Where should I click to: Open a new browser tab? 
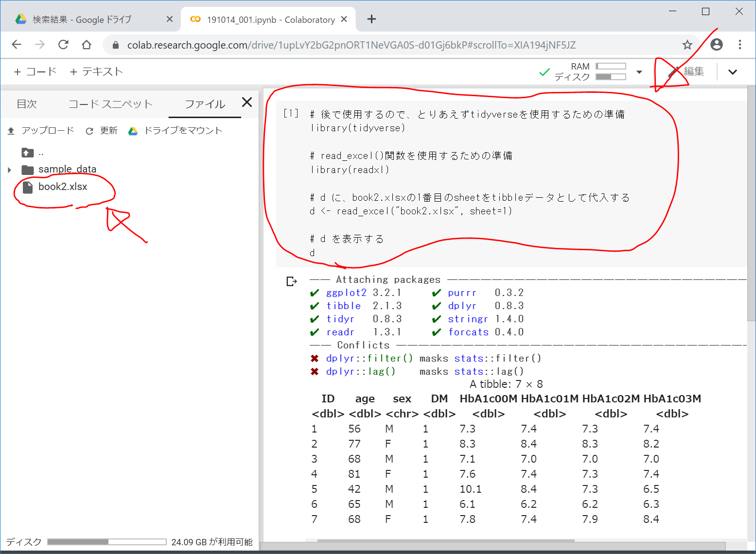click(x=371, y=19)
